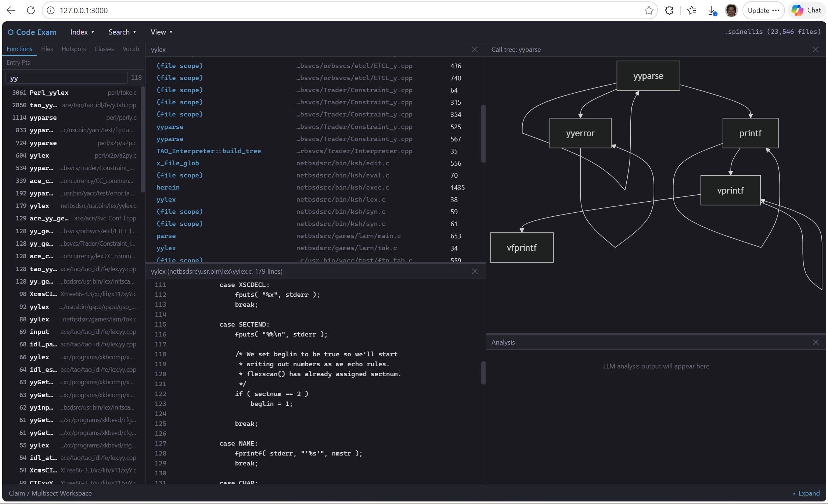Switch to the Classes tab
Viewport: 828px width, 504px height.
pos(104,49)
